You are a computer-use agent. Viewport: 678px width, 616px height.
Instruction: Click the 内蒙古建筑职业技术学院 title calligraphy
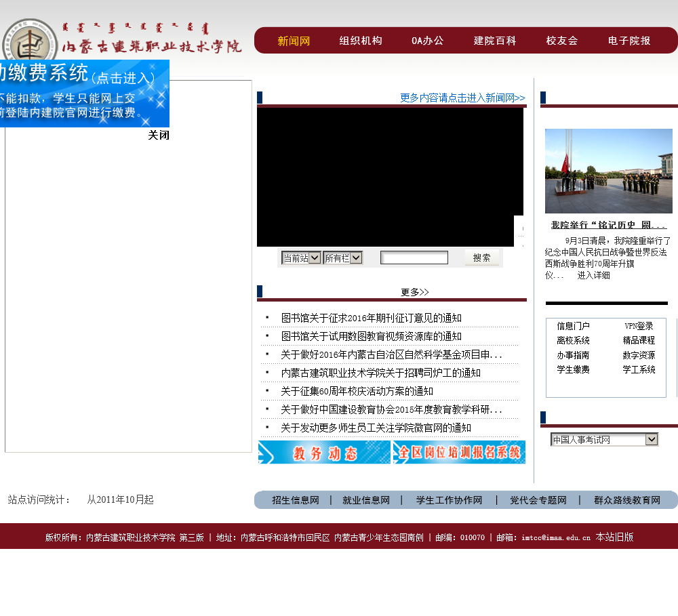pyautogui.click(x=151, y=47)
